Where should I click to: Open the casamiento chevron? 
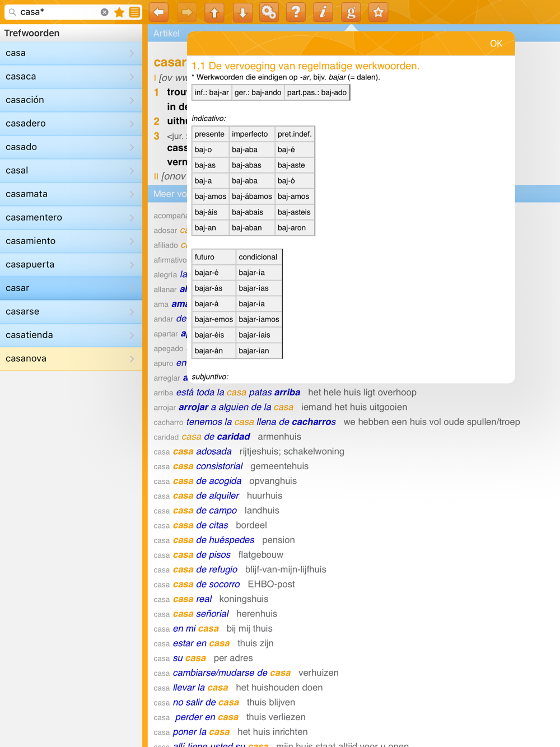(132, 241)
